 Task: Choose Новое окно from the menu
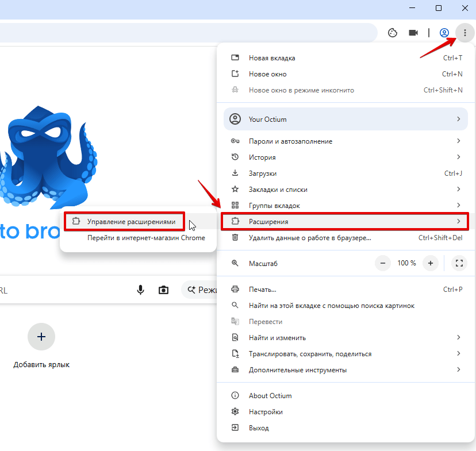346,74
